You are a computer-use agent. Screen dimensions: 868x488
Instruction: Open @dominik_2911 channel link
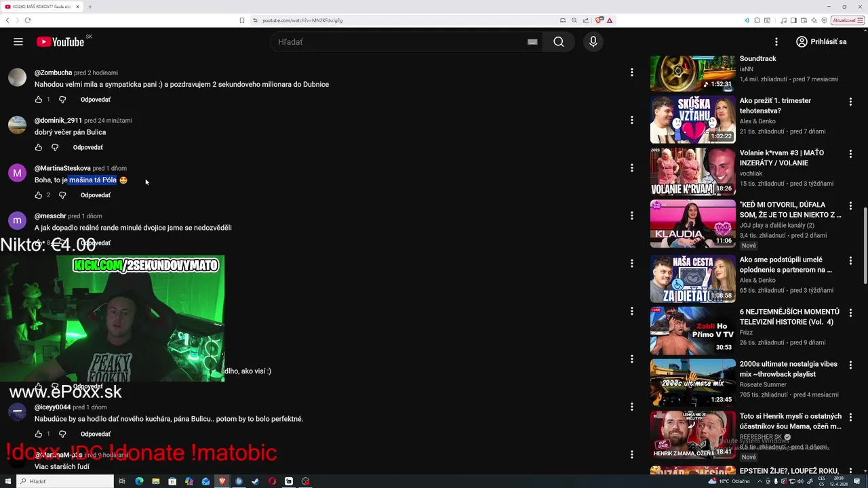pos(58,120)
